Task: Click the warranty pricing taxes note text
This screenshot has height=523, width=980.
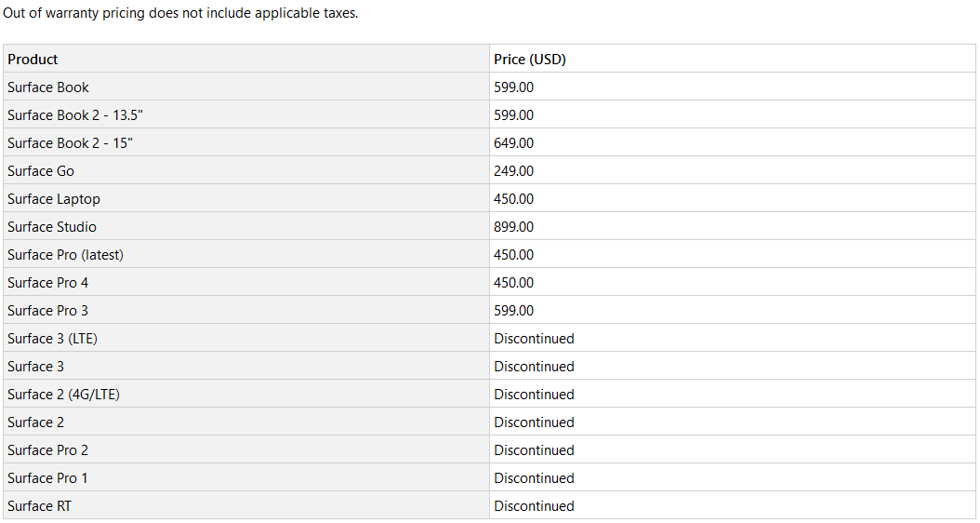Action: [180, 12]
